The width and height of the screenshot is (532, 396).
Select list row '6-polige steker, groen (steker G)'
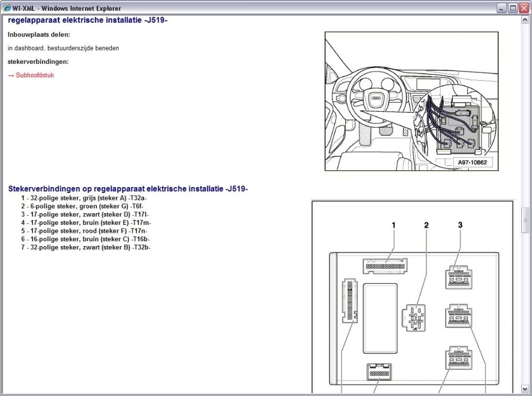point(82,206)
